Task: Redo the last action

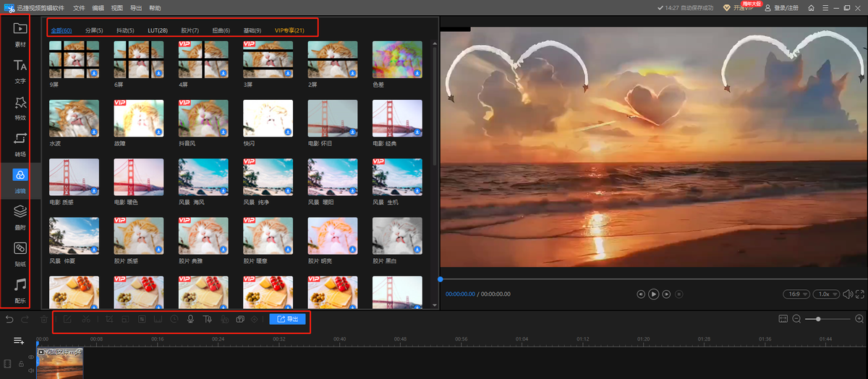Action: 25,319
